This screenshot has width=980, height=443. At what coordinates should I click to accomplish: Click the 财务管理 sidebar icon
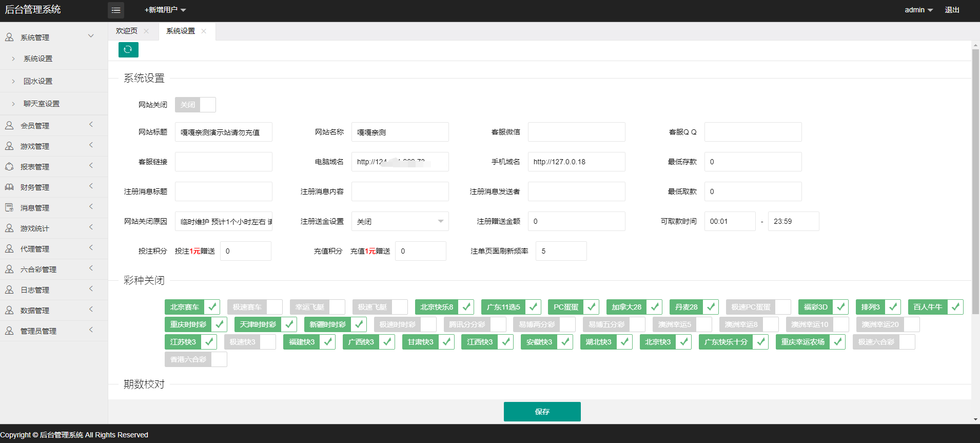point(9,187)
